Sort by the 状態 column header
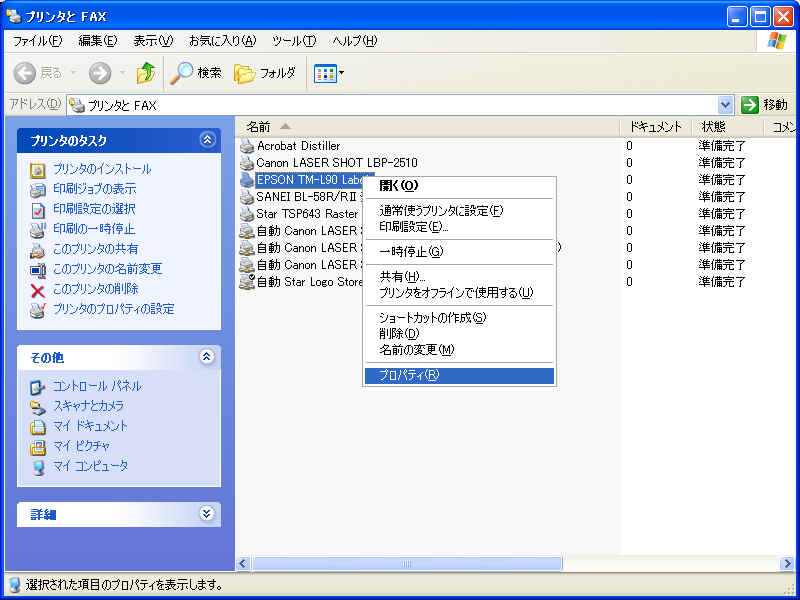The width and height of the screenshot is (800, 600). tap(727, 127)
